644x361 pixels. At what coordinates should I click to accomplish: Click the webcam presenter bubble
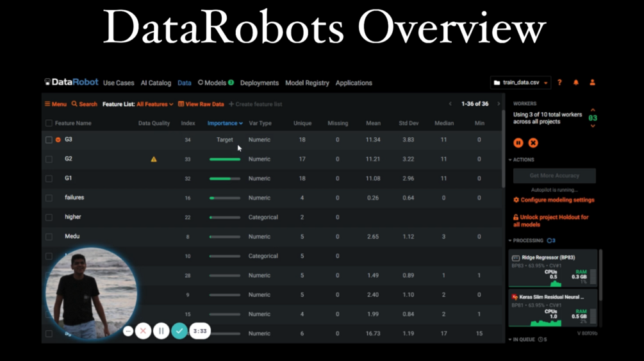coord(91,293)
